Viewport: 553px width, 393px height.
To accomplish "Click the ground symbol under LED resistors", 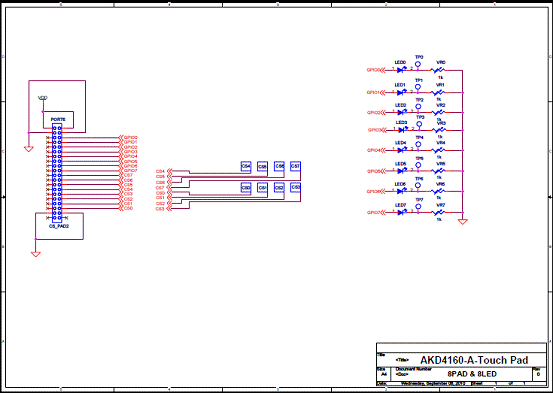I will click(x=463, y=222).
